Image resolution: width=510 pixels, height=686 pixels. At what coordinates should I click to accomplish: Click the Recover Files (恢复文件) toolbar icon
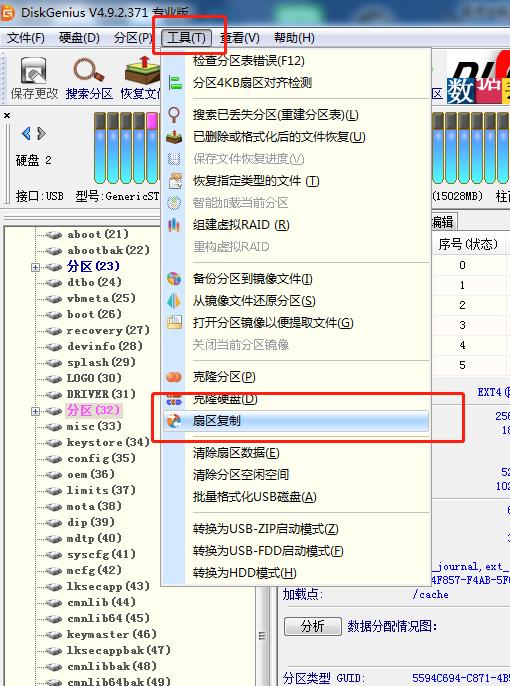pyautogui.click(x=141, y=79)
